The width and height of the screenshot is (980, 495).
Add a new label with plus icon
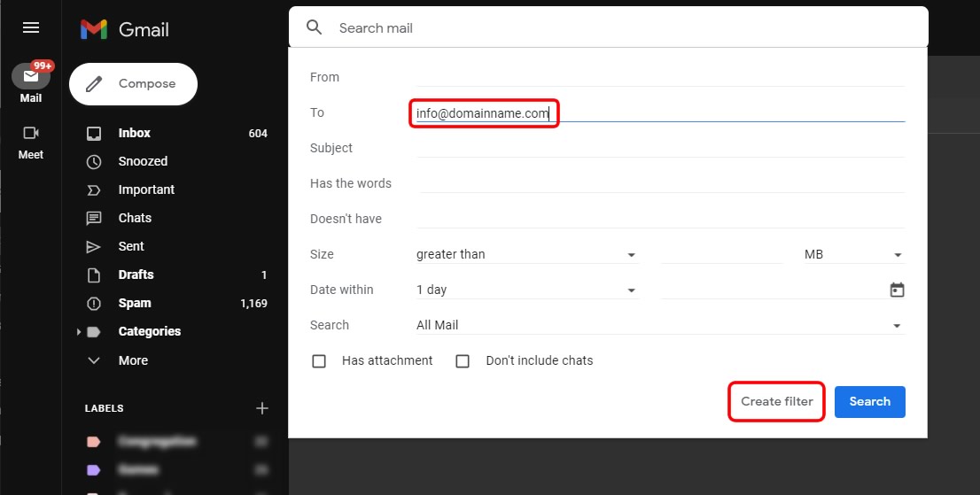tap(262, 408)
